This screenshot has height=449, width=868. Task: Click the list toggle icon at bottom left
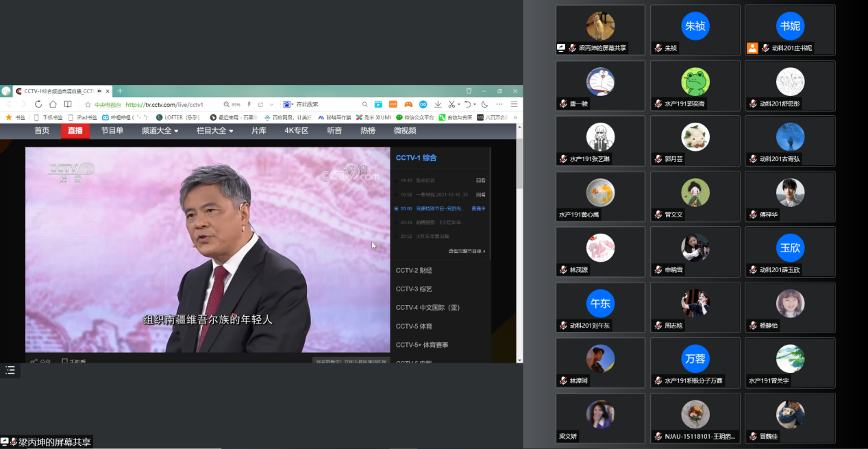click(10, 370)
